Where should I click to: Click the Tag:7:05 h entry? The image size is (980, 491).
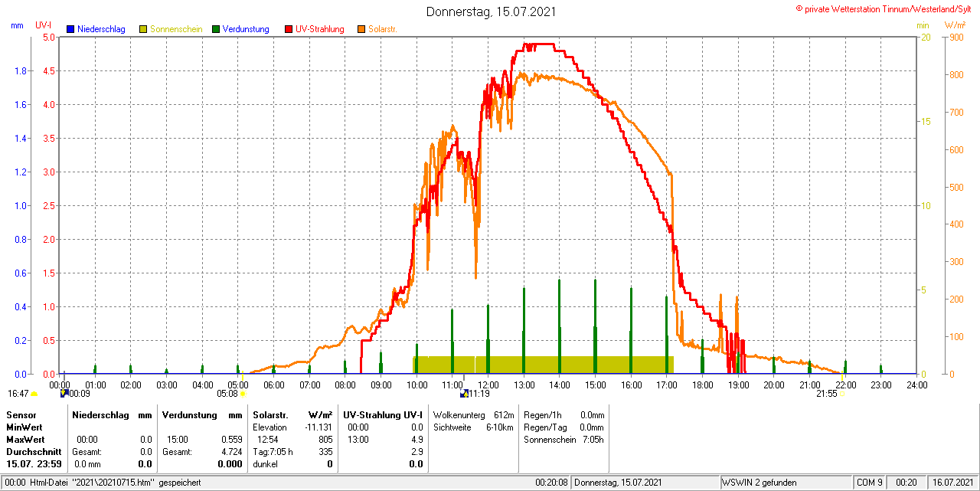(273, 452)
